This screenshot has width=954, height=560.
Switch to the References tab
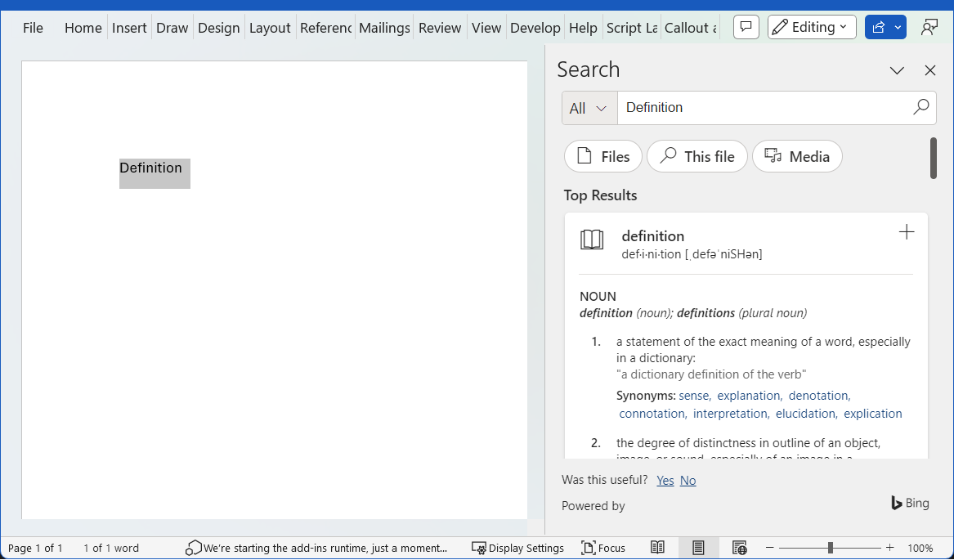point(325,28)
